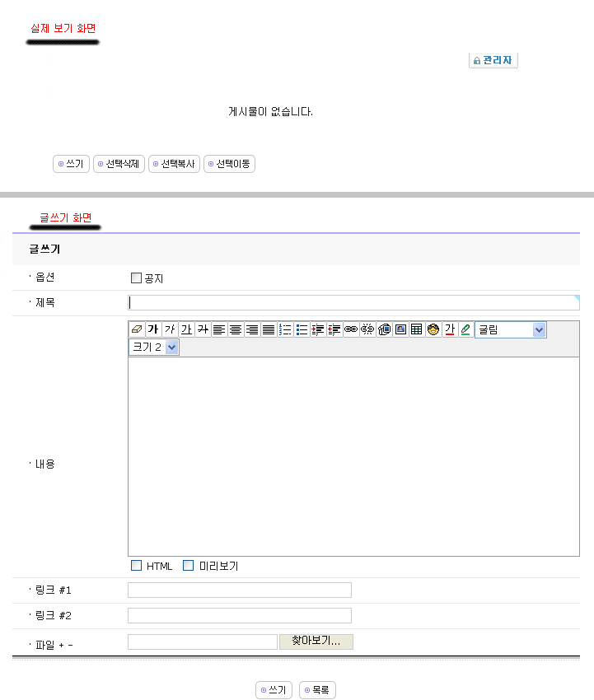594x700 pixels.
Task: Decrease indent in editor
Action: (x=334, y=329)
